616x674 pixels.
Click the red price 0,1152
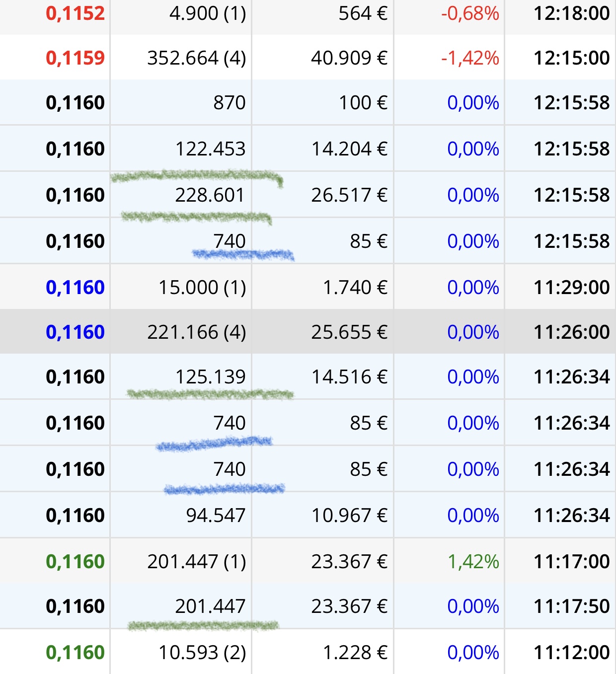click(75, 13)
